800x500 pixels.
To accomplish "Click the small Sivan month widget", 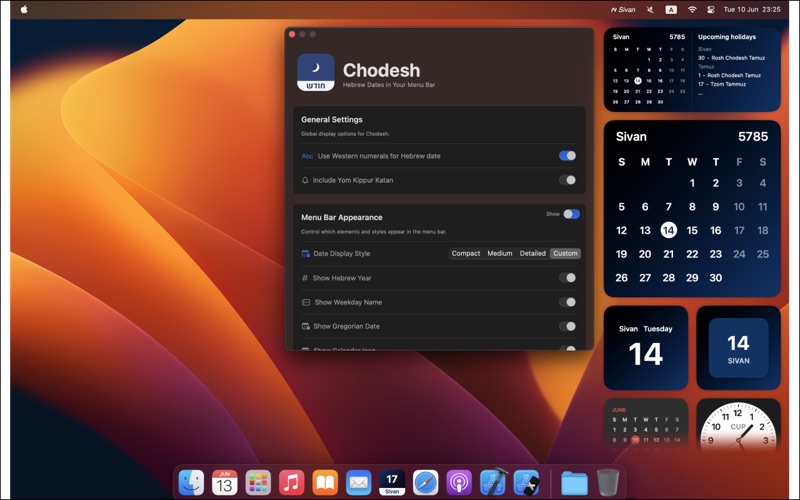I will [692, 69].
